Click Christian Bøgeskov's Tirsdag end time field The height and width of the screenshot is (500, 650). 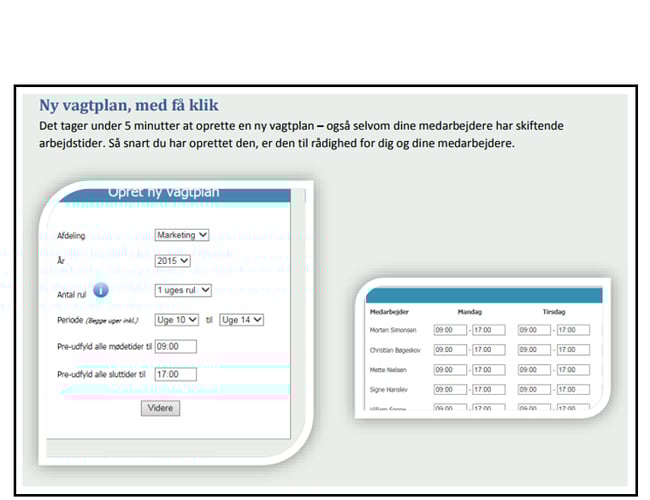click(573, 350)
